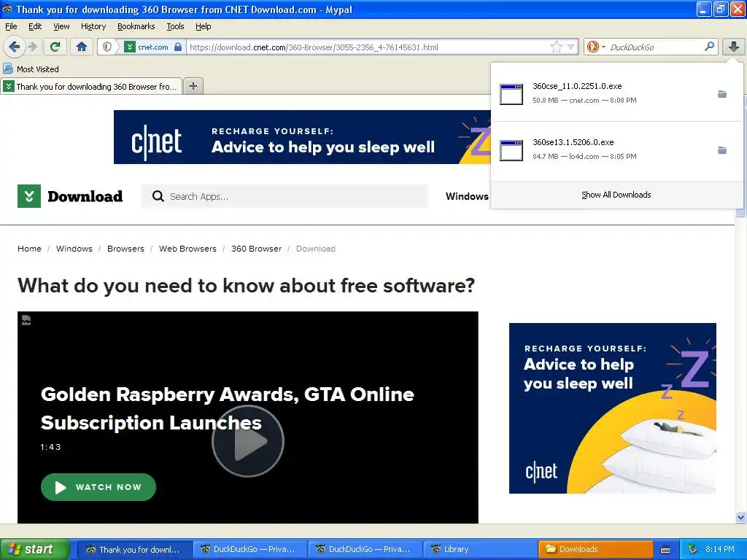The image size is (747, 560).
Task: Click the '50.8 MB — cnet.com — 8:08 PM' text
Action: click(584, 101)
